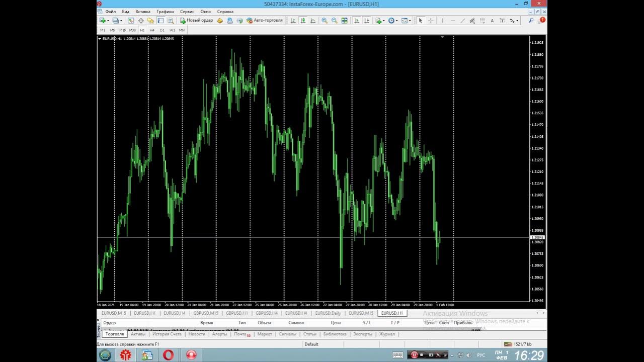This screenshot has width=644, height=362.
Task: Open the Эксперты terminal tab
Action: click(x=363, y=334)
